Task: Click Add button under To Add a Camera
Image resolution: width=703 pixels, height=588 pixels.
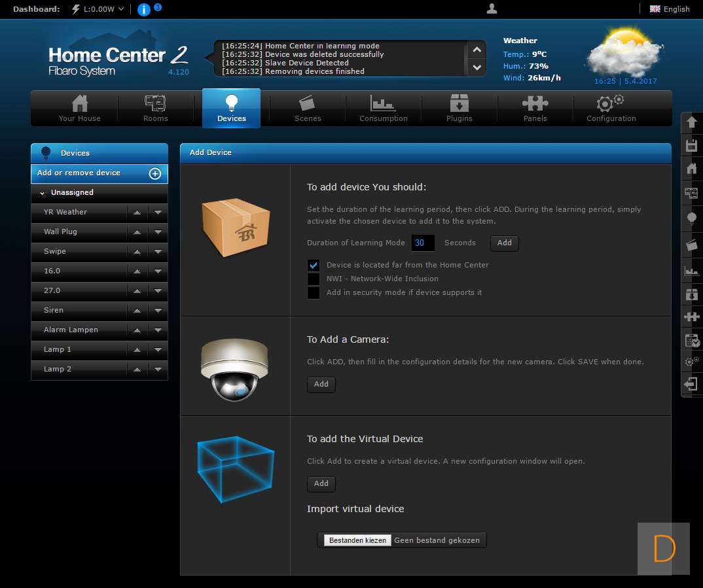Action: click(x=321, y=384)
